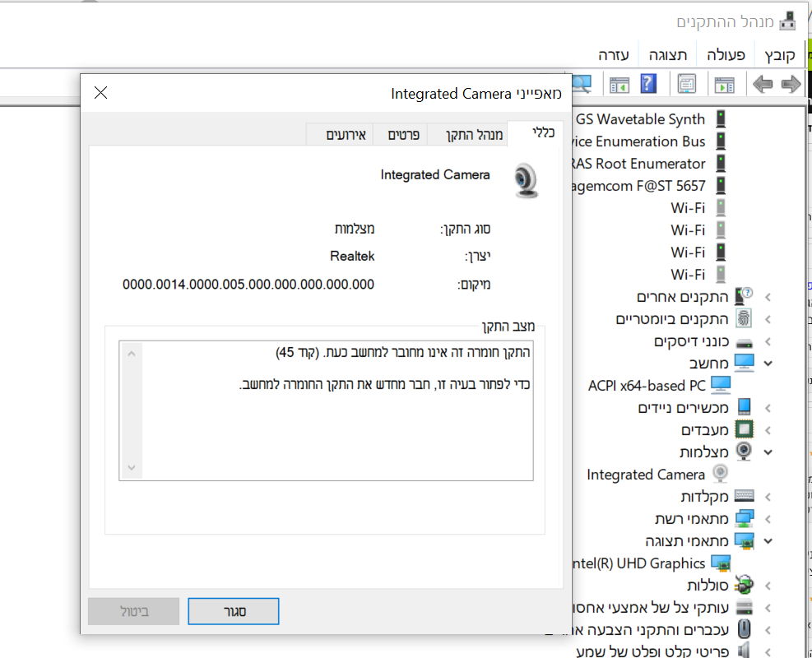Select the RAS Root Enumerator entry
812x658 pixels.
click(638, 164)
